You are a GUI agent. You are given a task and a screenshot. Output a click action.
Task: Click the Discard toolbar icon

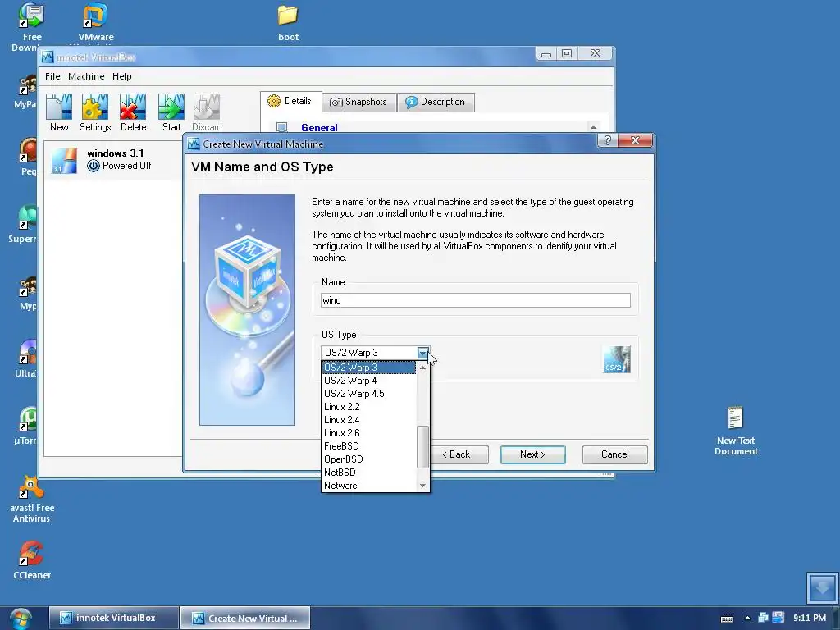tap(207, 112)
